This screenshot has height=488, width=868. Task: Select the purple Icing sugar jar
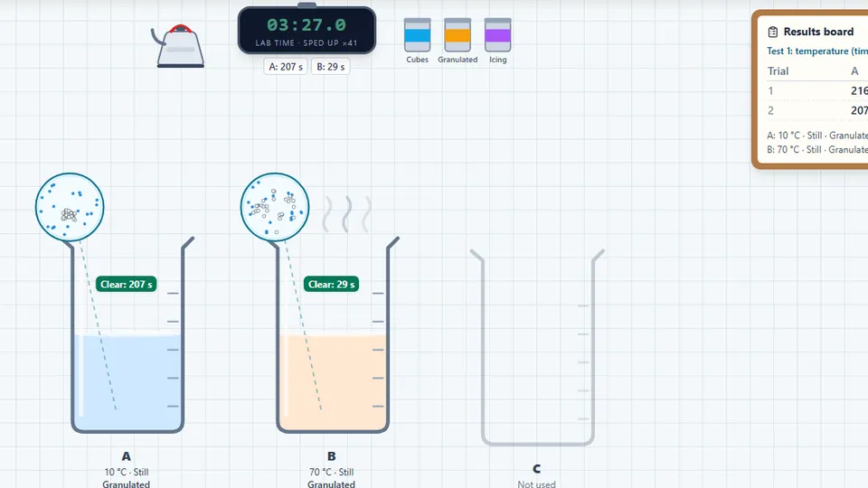coord(497,35)
